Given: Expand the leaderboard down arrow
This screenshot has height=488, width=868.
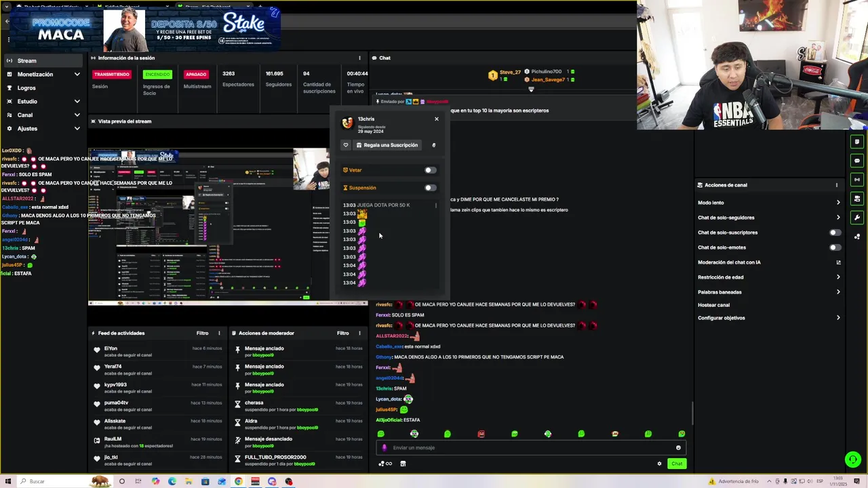Looking at the screenshot, I should pyautogui.click(x=531, y=89).
